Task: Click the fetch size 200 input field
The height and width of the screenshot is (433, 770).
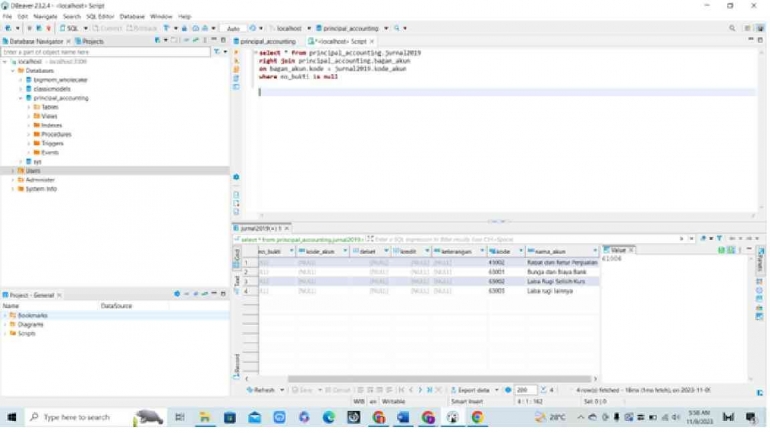Action: pos(524,390)
